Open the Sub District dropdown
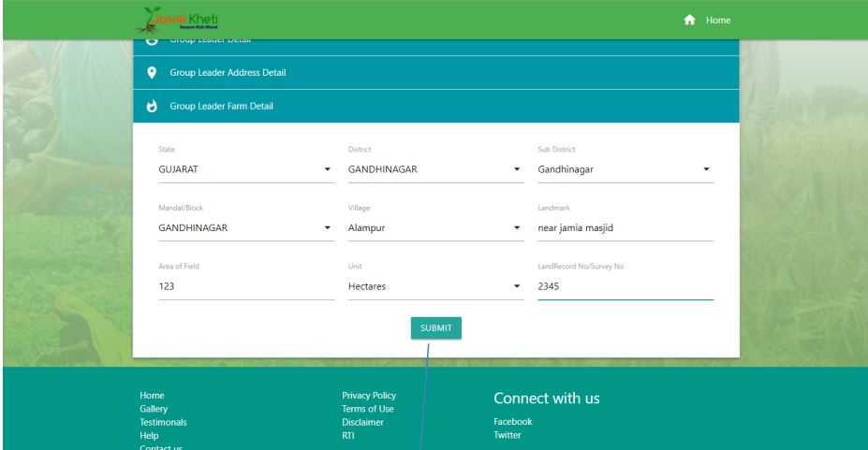This screenshot has height=450, width=868. tap(625, 170)
